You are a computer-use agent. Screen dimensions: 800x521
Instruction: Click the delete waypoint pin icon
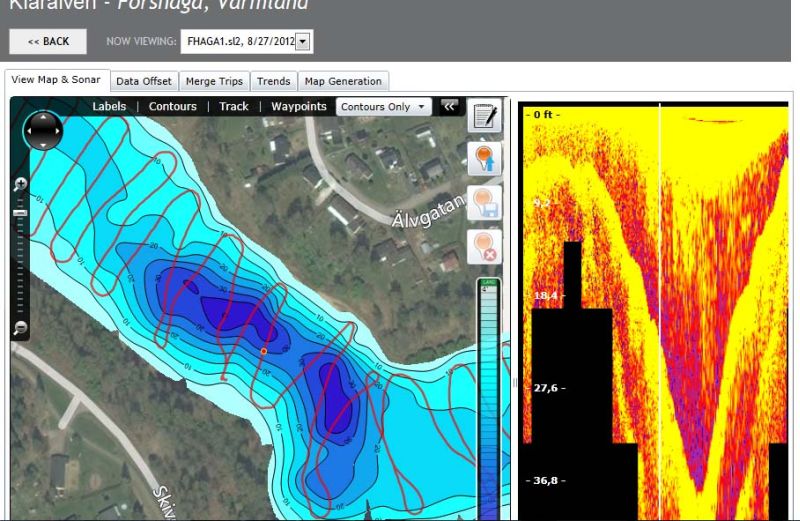[x=485, y=246]
